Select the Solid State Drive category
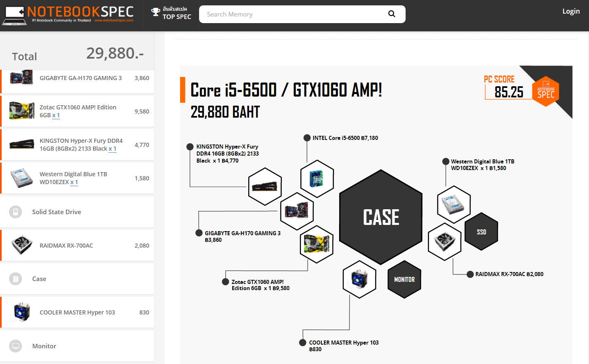 click(77, 212)
